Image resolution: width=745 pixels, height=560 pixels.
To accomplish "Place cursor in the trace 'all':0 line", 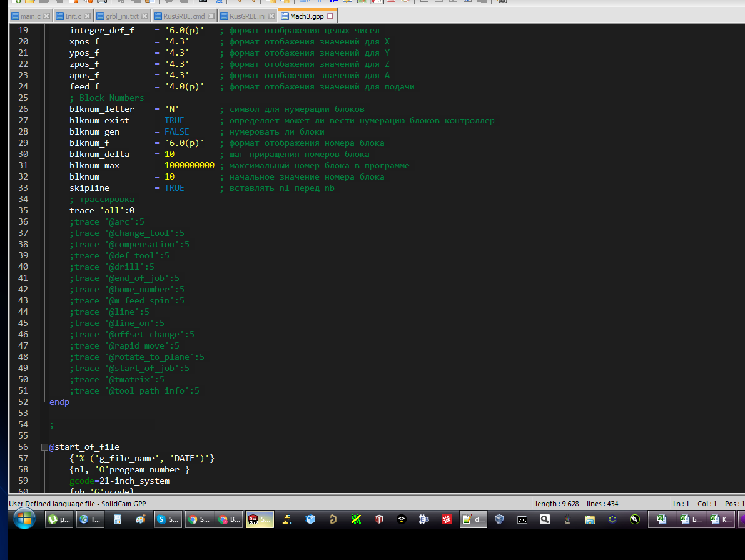I will (x=102, y=211).
